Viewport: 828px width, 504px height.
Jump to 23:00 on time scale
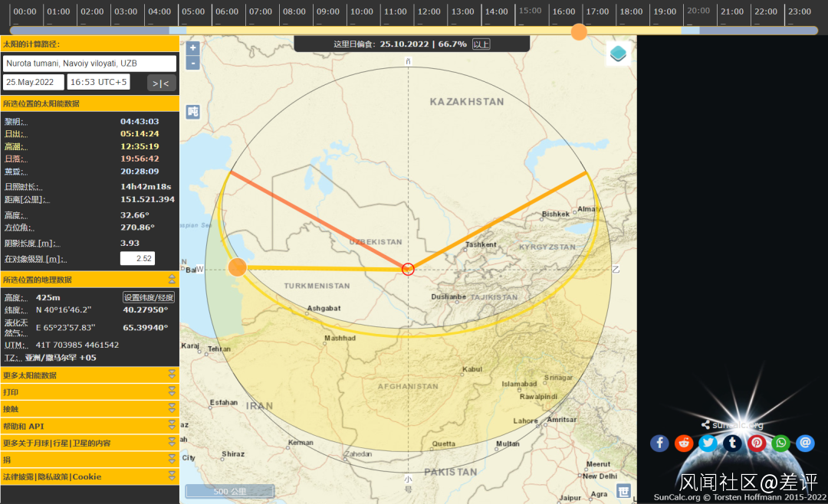tap(800, 11)
